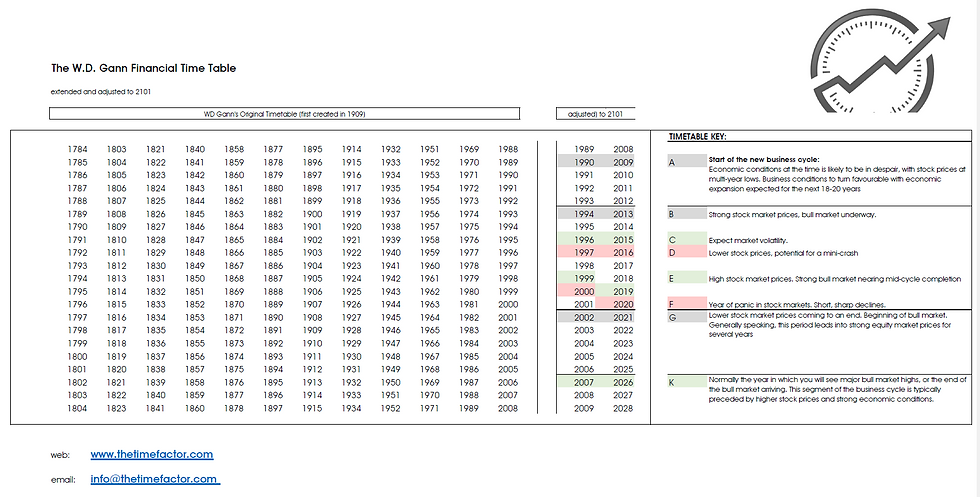The width and height of the screenshot is (980, 497).
Task: Select the green swatch for key K
Action: (687, 382)
